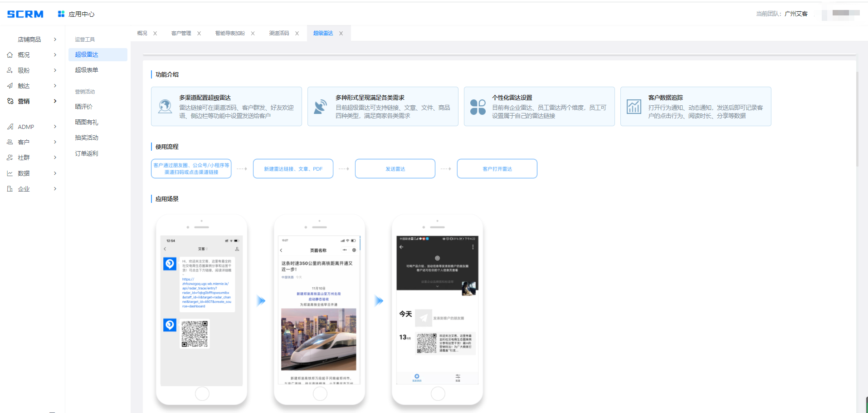Image resolution: width=868 pixels, height=413 pixels.
Task: Click the 数据 chart icon in sidebar
Action: click(10, 173)
